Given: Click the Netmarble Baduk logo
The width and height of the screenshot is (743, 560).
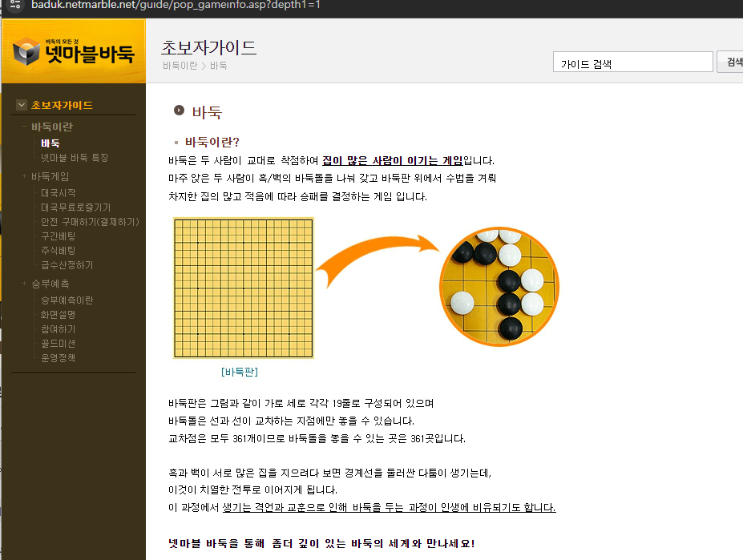Looking at the screenshot, I should 73,50.
